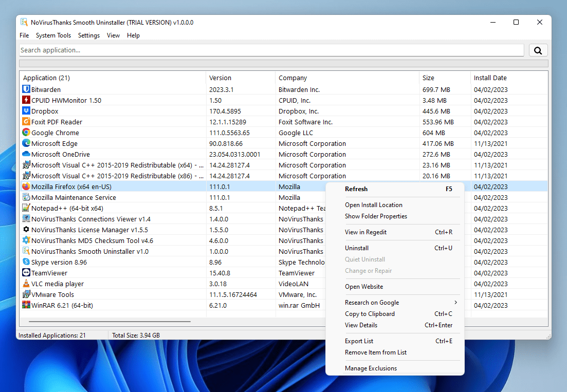
Task: Click the Total Size: 3.94 GB status
Action: (136, 335)
